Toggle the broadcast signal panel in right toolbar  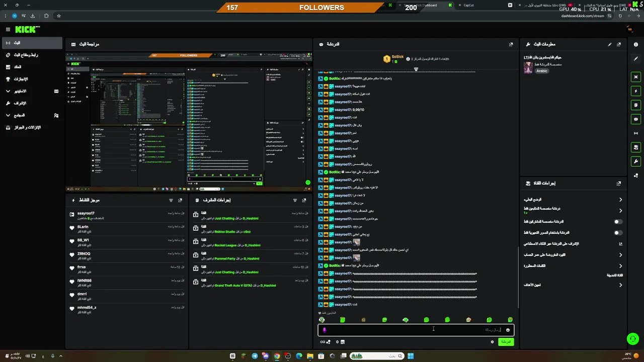point(636,133)
